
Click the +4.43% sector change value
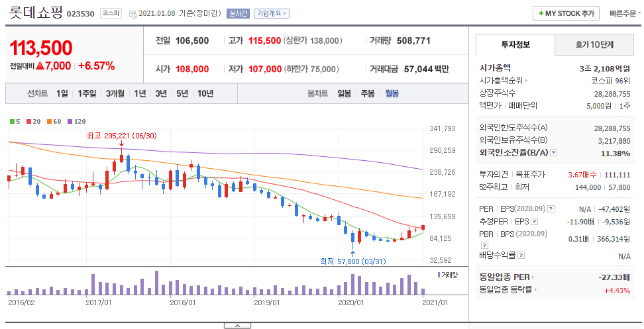click(617, 291)
